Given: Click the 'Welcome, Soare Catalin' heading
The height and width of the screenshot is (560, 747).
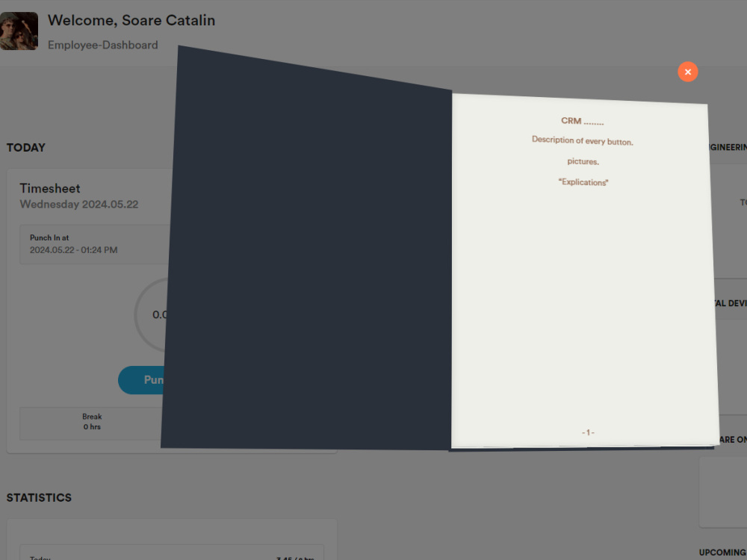Looking at the screenshot, I should (x=131, y=20).
